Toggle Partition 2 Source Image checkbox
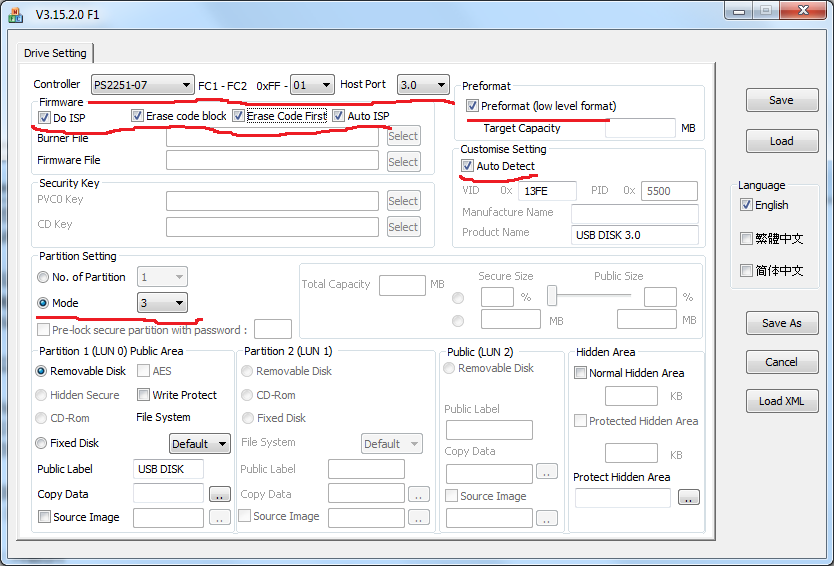 [245, 515]
